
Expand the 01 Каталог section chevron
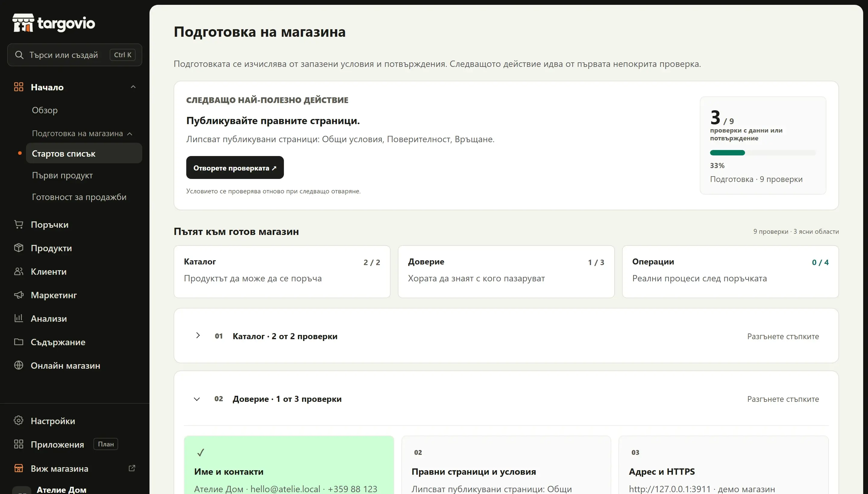[198, 336]
